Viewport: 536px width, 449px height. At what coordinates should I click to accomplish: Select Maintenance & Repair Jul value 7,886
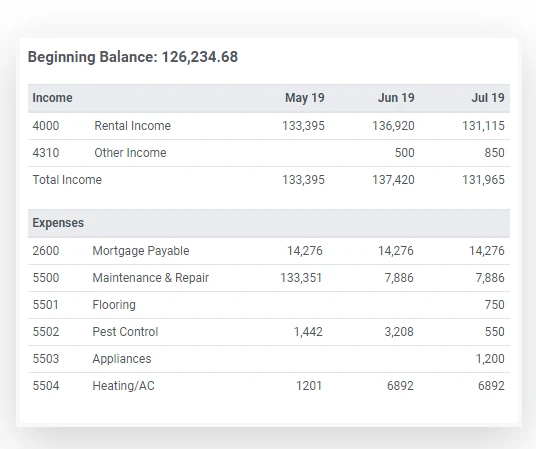(490, 278)
